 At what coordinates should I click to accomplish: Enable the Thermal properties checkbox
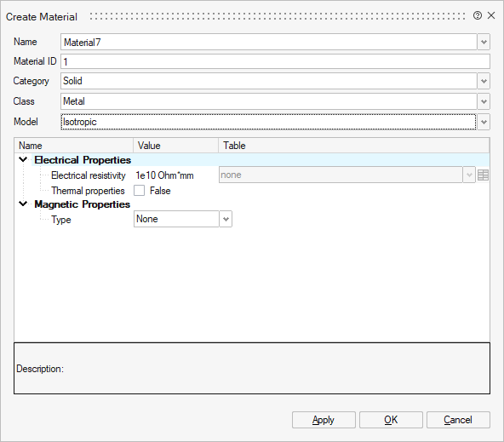click(x=139, y=191)
